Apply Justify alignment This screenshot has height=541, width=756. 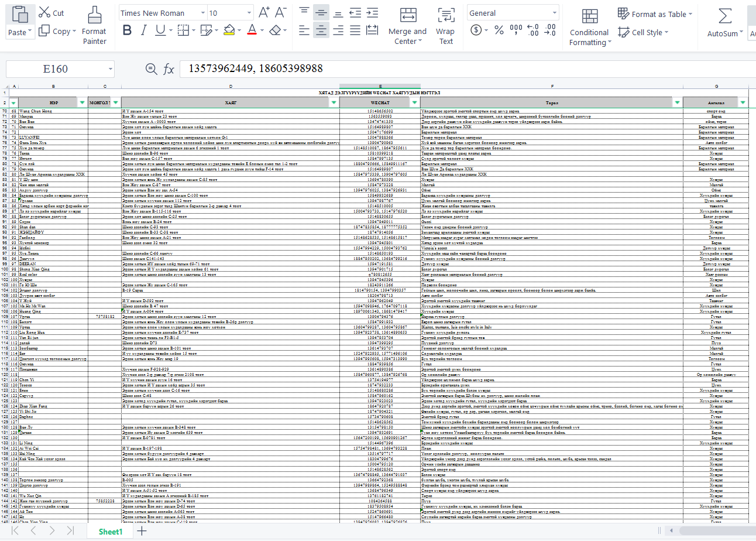pos(355,30)
